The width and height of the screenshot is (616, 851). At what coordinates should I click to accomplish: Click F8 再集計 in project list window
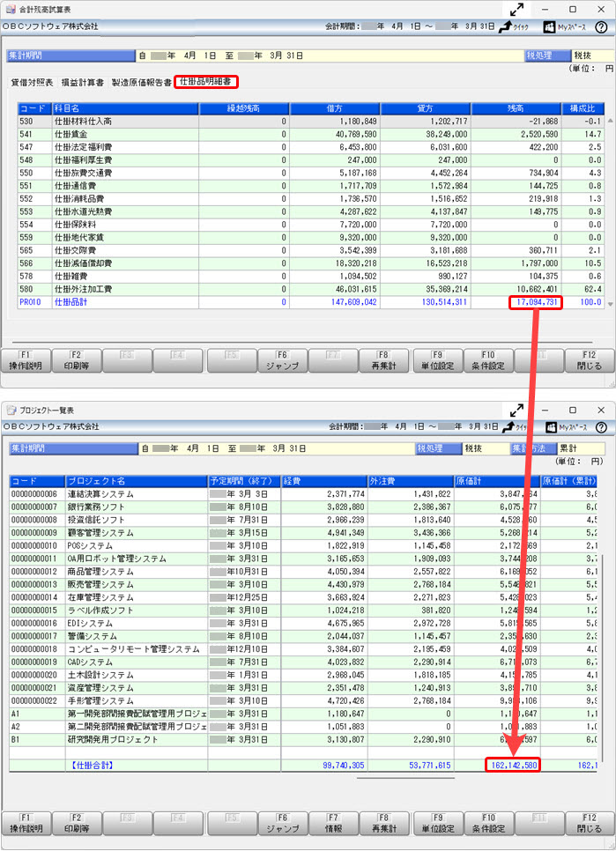(383, 824)
